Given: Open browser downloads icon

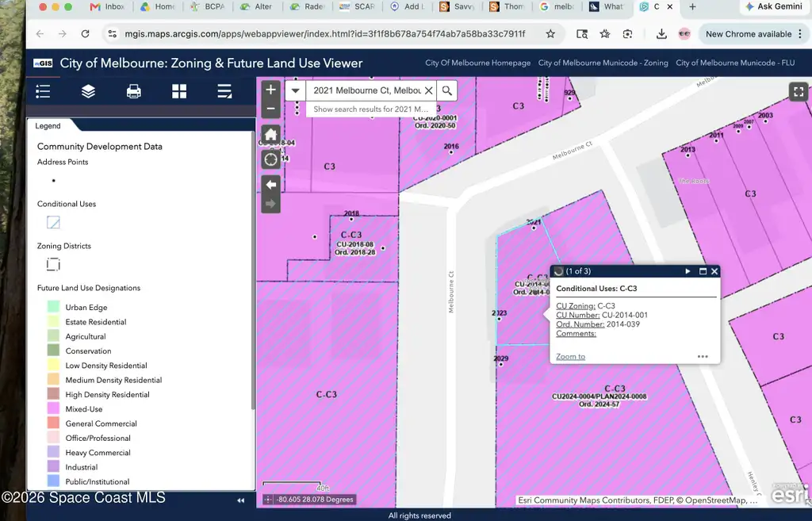Looking at the screenshot, I should (661, 34).
